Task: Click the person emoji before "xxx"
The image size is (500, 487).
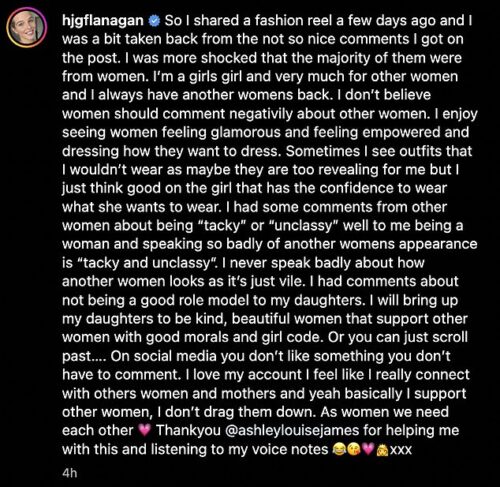Action: click(x=382, y=449)
